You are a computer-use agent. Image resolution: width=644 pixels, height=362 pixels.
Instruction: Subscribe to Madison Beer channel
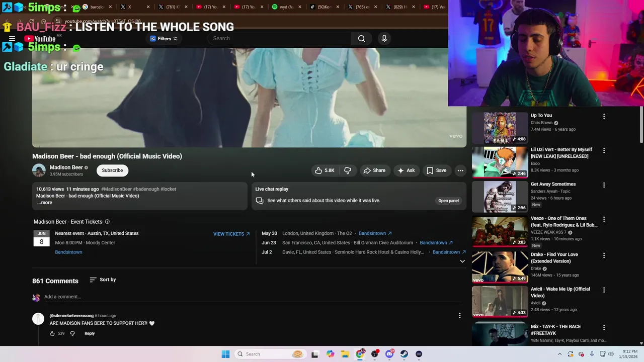click(112, 170)
